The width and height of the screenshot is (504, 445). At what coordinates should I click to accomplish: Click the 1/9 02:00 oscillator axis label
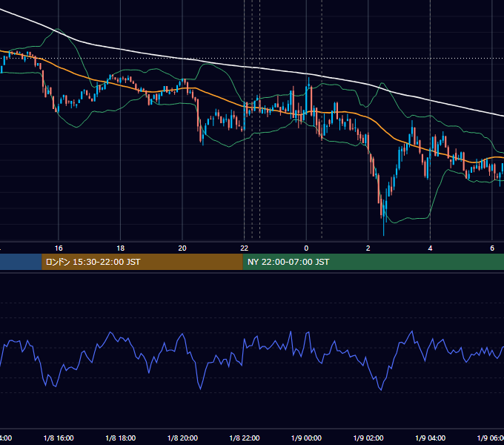coord(368,438)
